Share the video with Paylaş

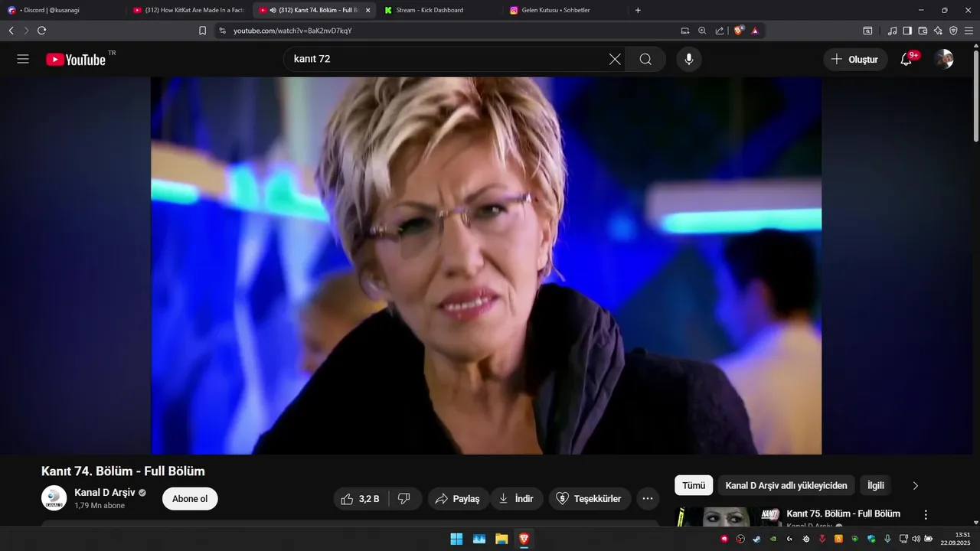(x=457, y=499)
